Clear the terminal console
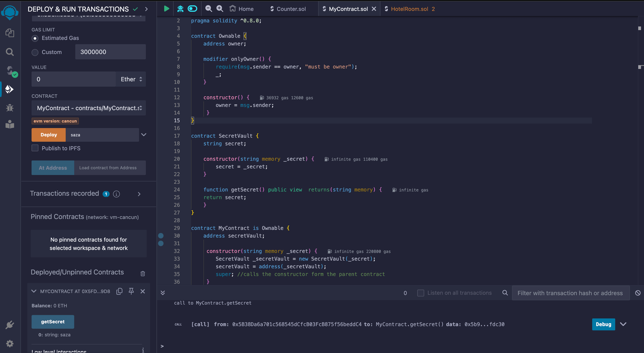644x353 pixels. (x=638, y=293)
